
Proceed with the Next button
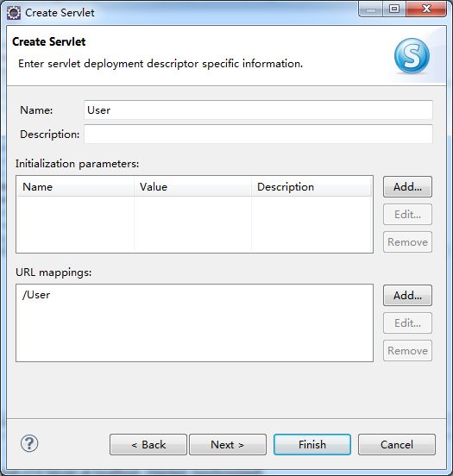pos(228,444)
